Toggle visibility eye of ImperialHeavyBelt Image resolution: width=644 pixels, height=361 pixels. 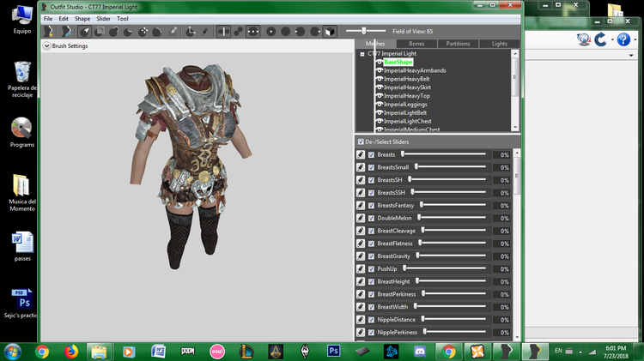[380, 79]
